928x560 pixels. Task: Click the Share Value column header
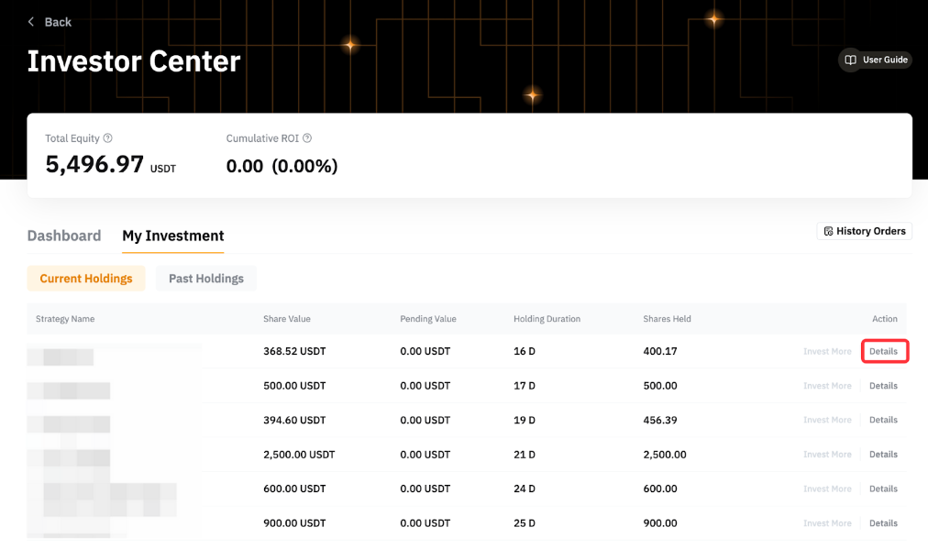pos(287,319)
